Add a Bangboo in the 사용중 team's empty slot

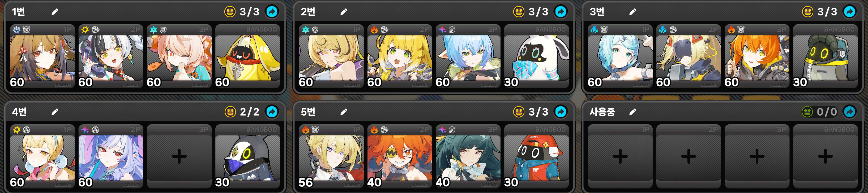click(825, 156)
